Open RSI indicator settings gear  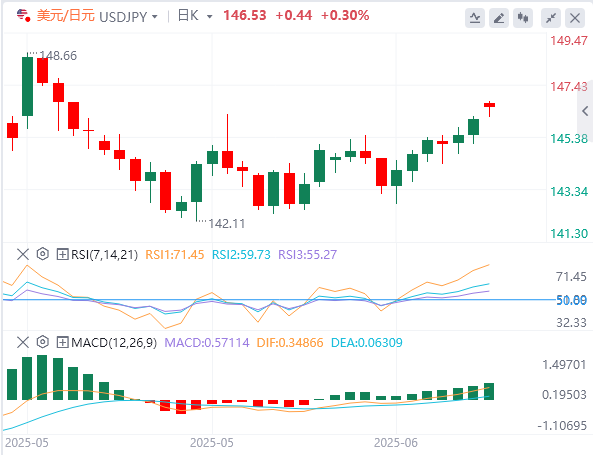43,254
